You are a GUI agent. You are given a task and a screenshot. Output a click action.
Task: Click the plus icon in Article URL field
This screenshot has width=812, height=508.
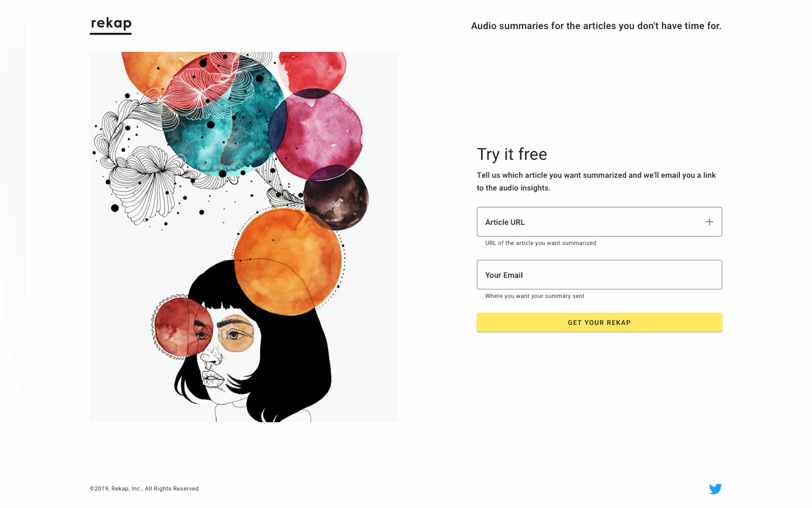point(709,222)
